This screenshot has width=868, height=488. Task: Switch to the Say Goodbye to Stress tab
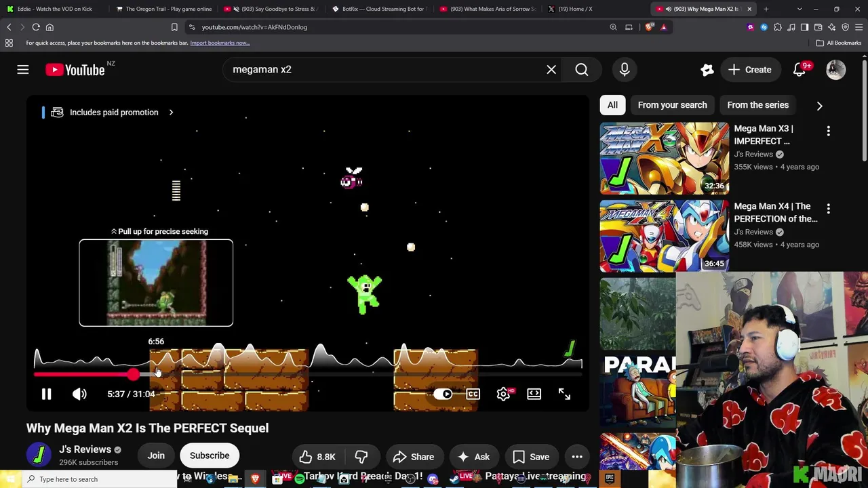(271, 9)
